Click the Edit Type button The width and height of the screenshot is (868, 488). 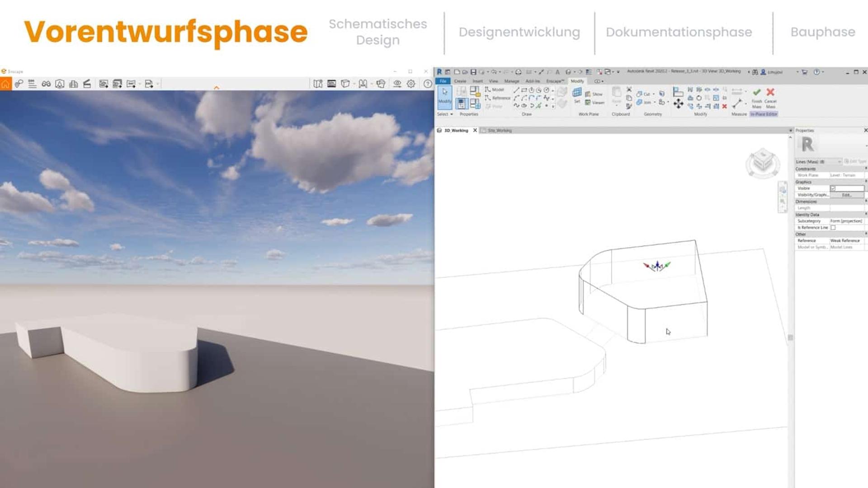click(855, 162)
